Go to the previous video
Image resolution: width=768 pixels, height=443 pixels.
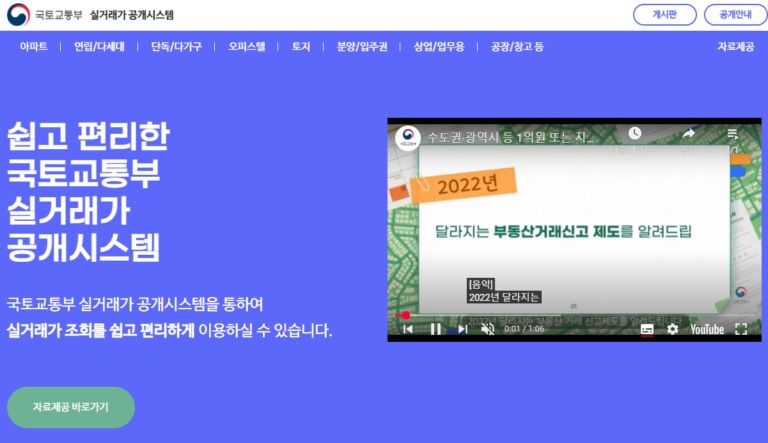coord(408,329)
